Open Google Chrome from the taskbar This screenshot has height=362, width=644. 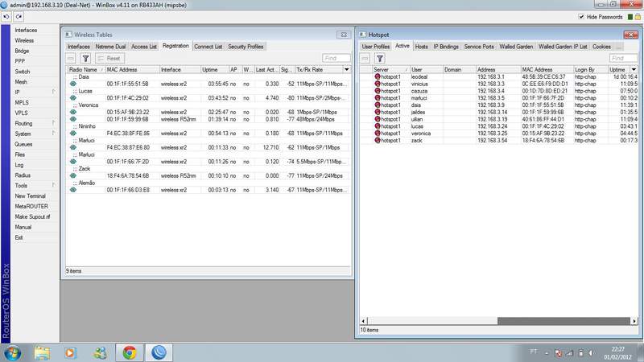130,352
